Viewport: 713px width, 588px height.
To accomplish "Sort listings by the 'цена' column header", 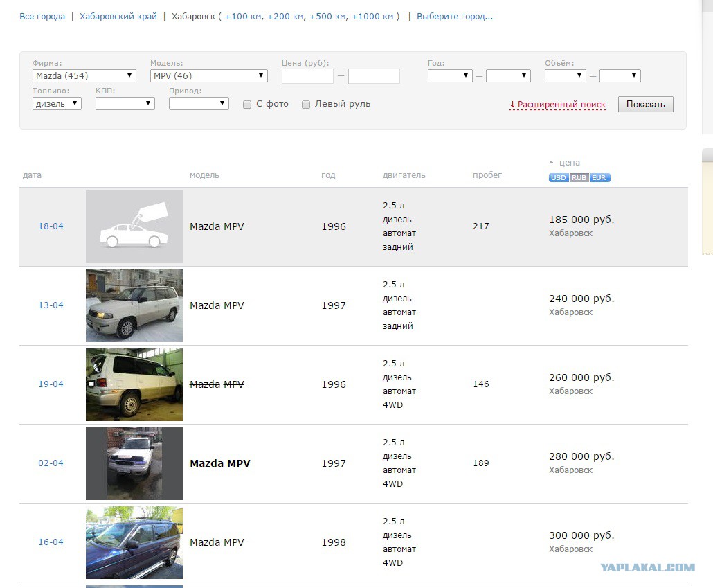I will click(x=569, y=163).
